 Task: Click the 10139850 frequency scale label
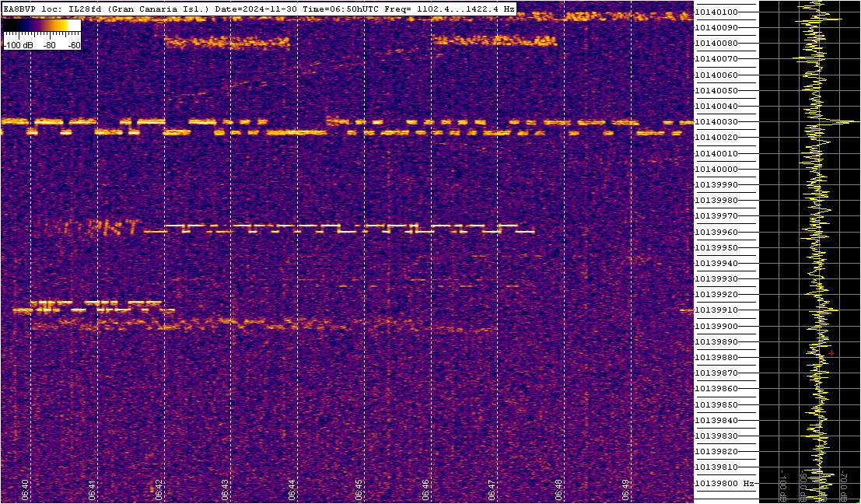[x=716, y=404]
